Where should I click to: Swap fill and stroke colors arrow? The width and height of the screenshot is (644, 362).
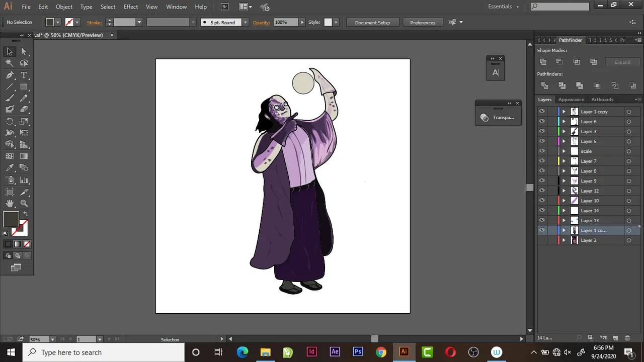(x=26, y=214)
